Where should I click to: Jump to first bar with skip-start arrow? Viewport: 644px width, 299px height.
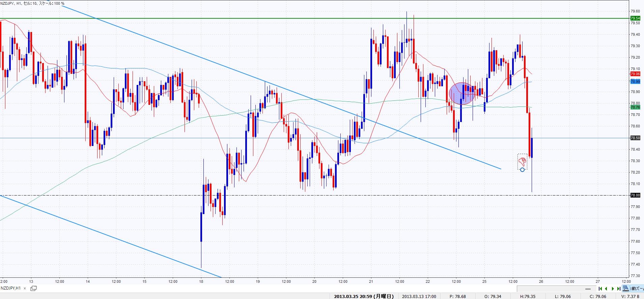(x=600, y=289)
